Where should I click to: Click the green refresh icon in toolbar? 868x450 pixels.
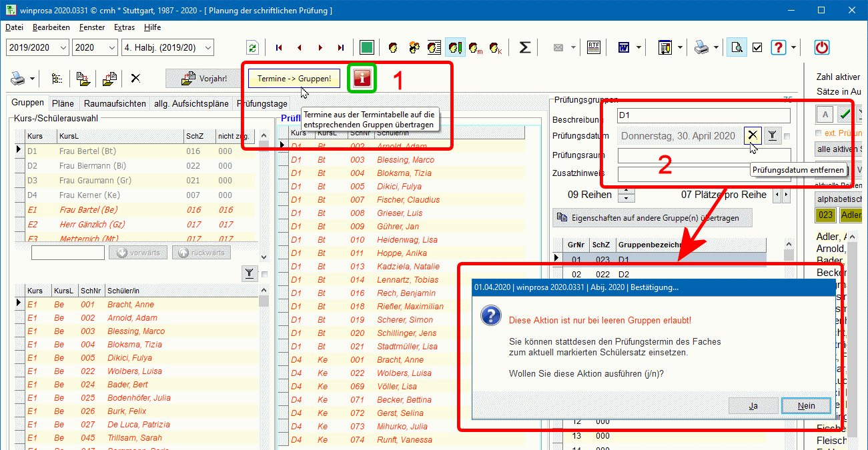pos(252,47)
